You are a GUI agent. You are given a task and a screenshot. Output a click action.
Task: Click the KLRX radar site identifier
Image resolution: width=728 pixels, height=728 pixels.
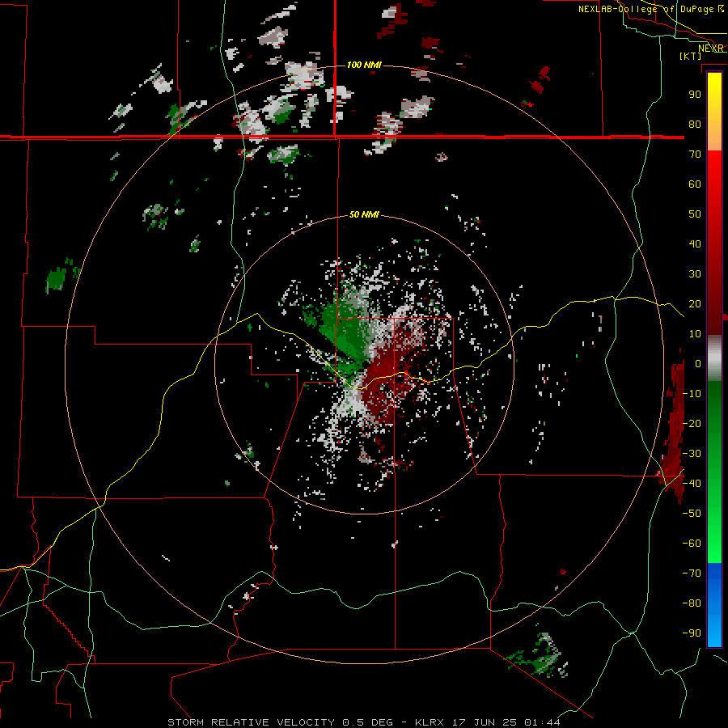pos(430,722)
